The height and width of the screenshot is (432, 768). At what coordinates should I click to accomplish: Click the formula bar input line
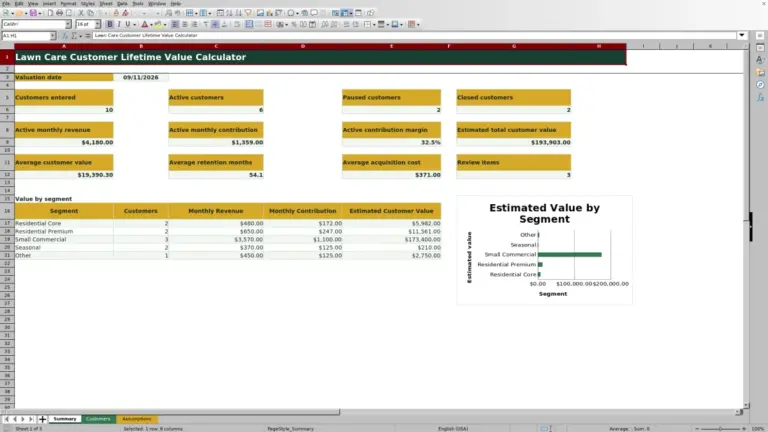pyautogui.click(x=414, y=35)
